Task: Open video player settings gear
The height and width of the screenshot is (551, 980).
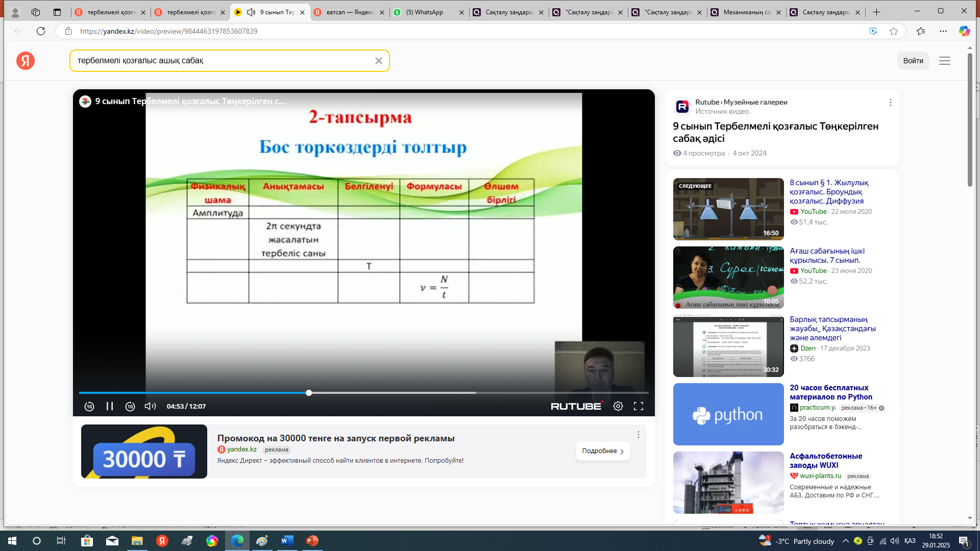Action: pyautogui.click(x=618, y=406)
